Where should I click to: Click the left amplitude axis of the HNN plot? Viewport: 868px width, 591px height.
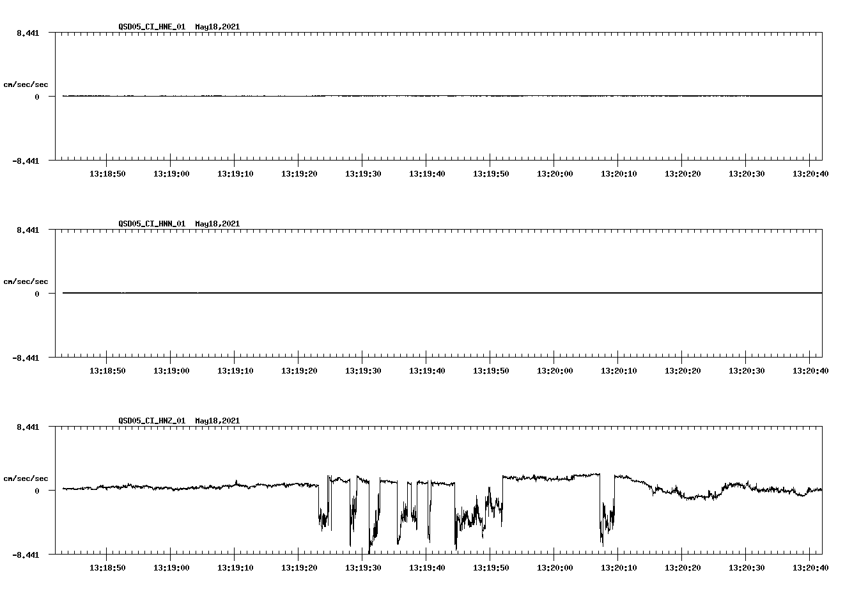pos(54,294)
